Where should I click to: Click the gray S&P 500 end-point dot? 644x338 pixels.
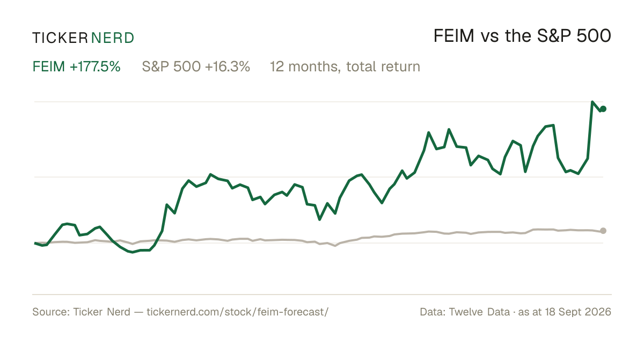(603, 231)
